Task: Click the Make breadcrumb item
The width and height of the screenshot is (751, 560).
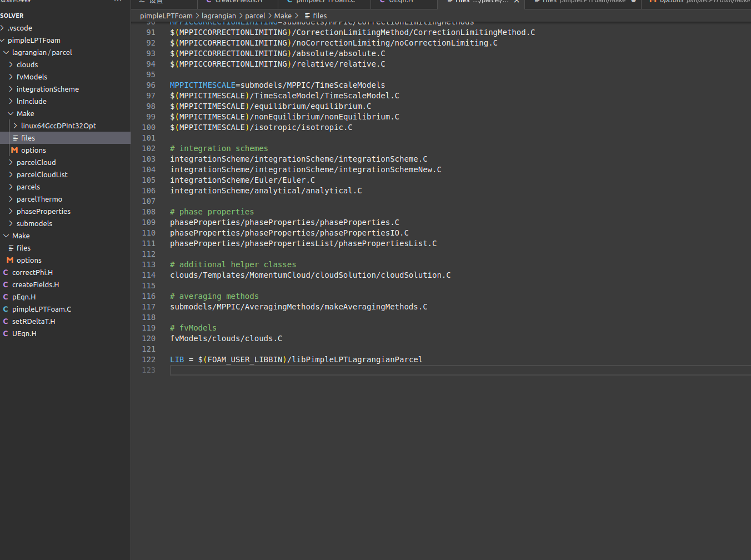Action: (x=282, y=16)
